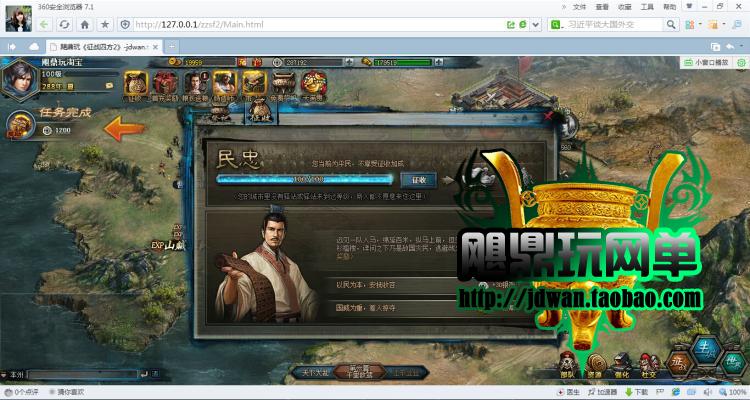Click the 征收 button beside the loyalty bar

419,180
